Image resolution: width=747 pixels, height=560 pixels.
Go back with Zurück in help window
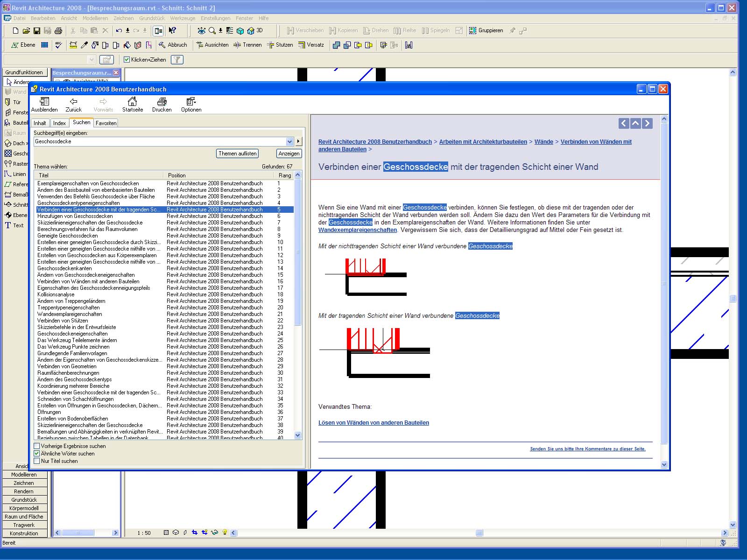click(73, 105)
